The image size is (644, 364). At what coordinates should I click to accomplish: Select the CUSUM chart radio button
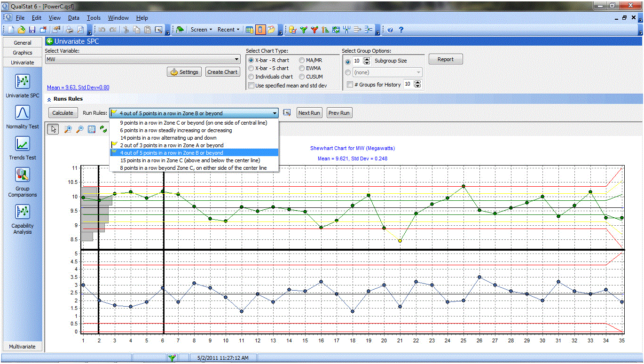coord(301,77)
